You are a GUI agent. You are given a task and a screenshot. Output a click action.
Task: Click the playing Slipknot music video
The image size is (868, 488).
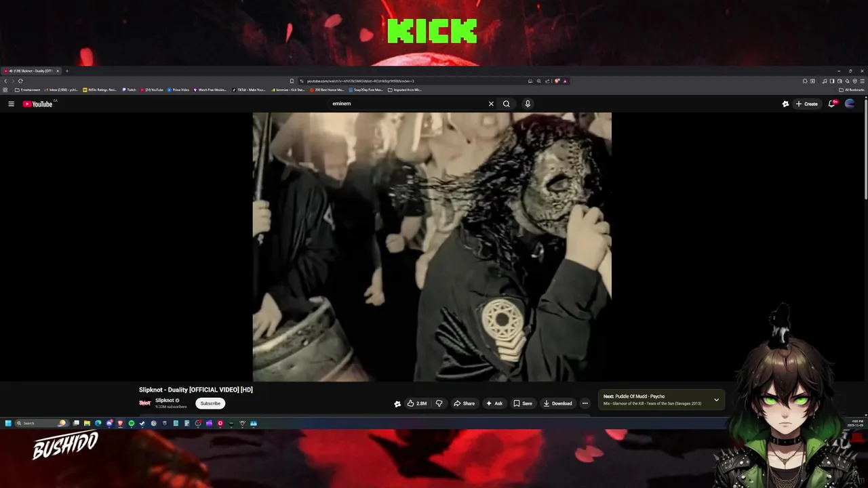tap(432, 247)
